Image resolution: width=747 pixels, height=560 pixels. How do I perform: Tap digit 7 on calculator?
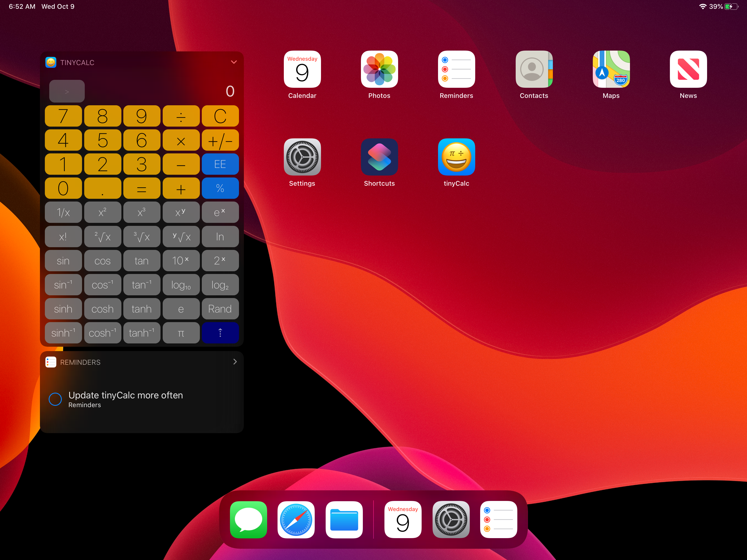[63, 116]
